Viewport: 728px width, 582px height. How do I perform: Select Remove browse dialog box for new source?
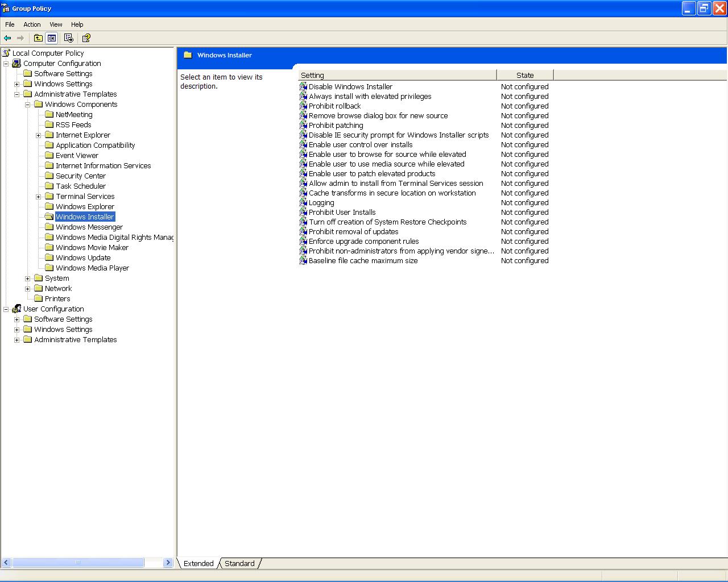pos(378,115)
